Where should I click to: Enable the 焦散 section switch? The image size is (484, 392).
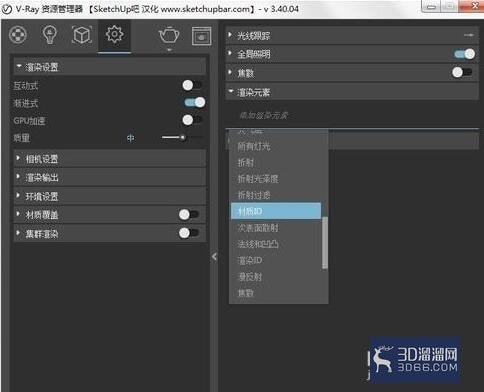[462, 72]
